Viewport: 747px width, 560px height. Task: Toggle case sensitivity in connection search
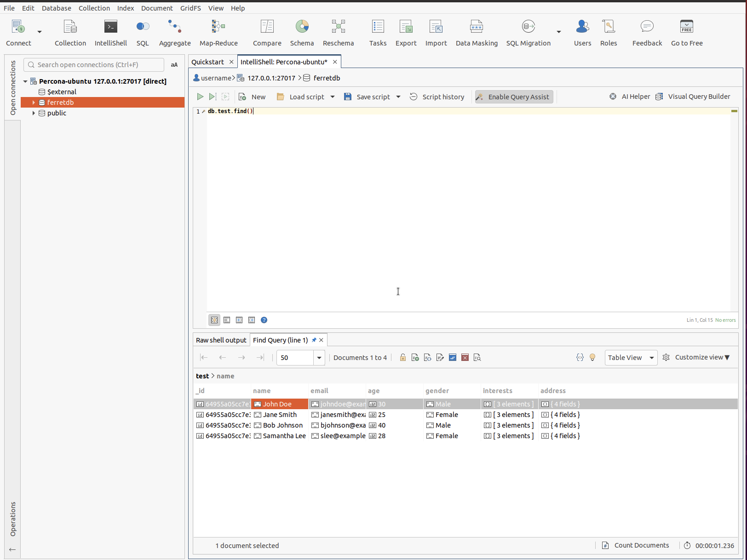point(174,65)
